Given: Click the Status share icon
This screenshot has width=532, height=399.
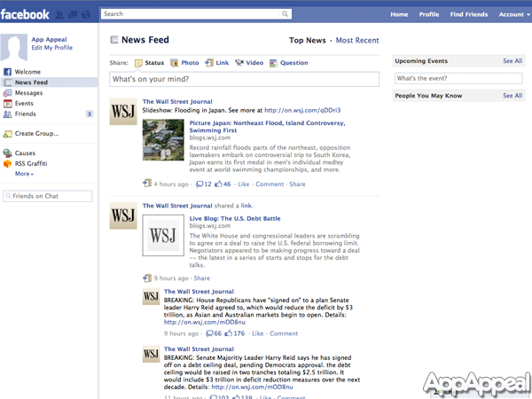Looking at the screenshot, I should click(138, 63).
